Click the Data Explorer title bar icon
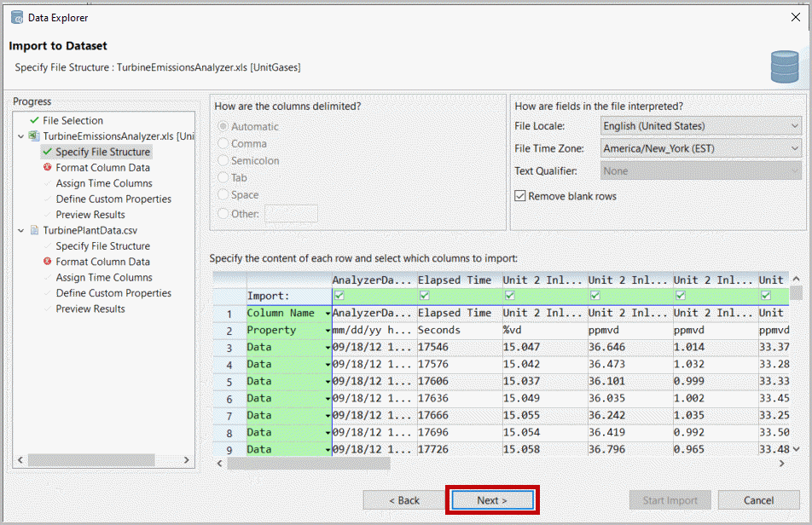Viewport: 812px width, 525px height. point(16,17)
